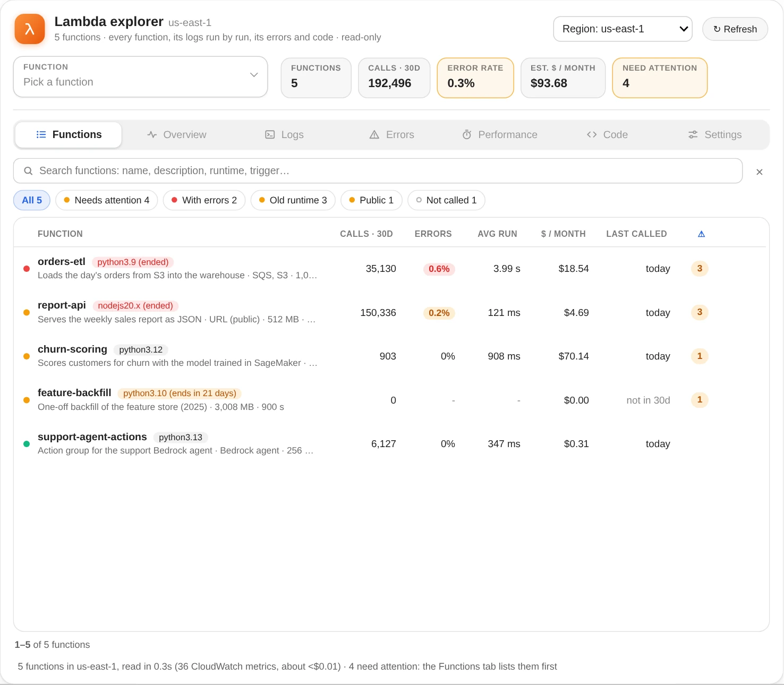The image size is (784, 685).
Task: Click the attention badge on report-api row
Action: click(700, 312)
